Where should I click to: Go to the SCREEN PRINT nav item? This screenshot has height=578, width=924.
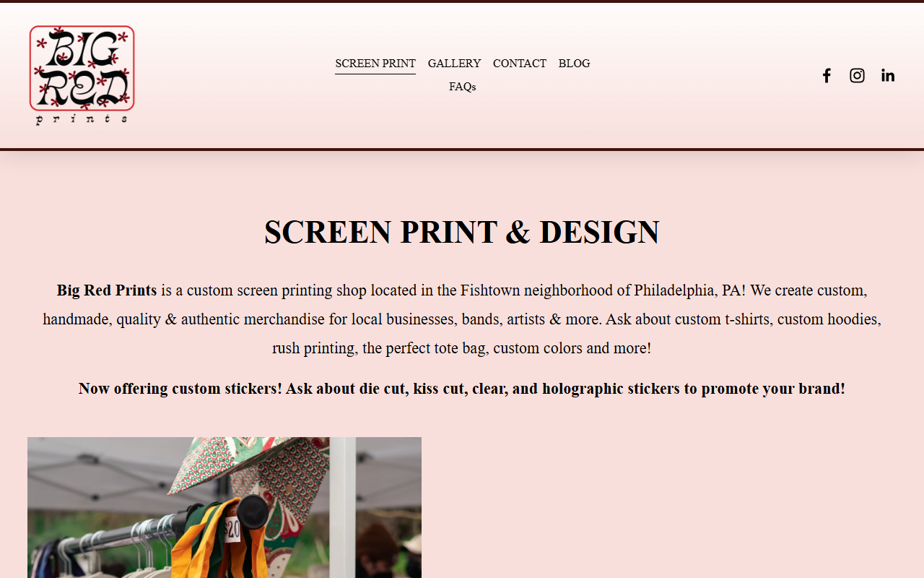375,64
